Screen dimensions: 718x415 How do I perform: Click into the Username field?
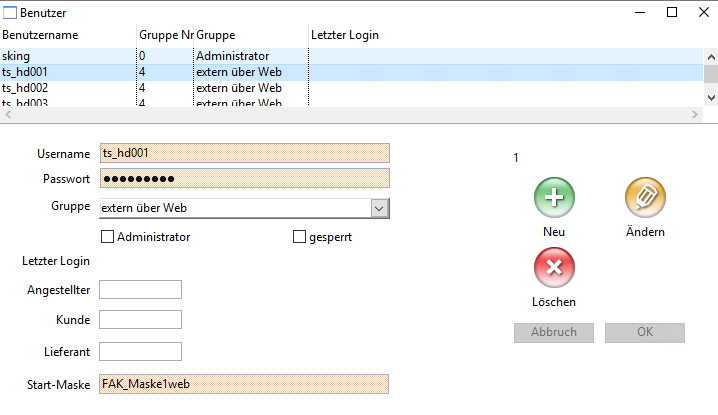[x=244, y=153]
